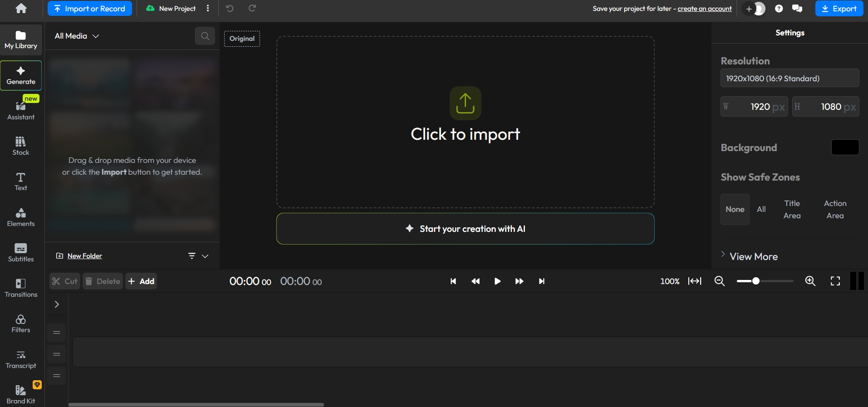
Task: Open the Assistant panel
Action: [x=21, y=111]
